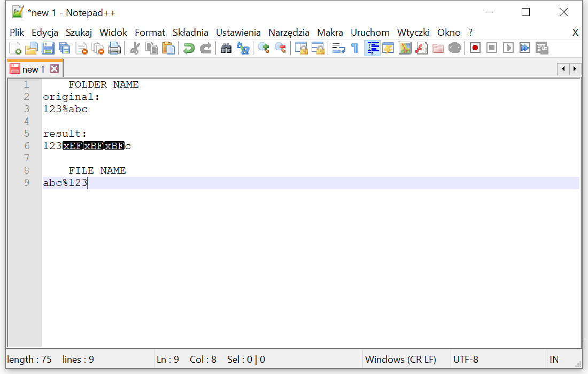
Task: Open the Document Map icon
Action: pos(405,48)
